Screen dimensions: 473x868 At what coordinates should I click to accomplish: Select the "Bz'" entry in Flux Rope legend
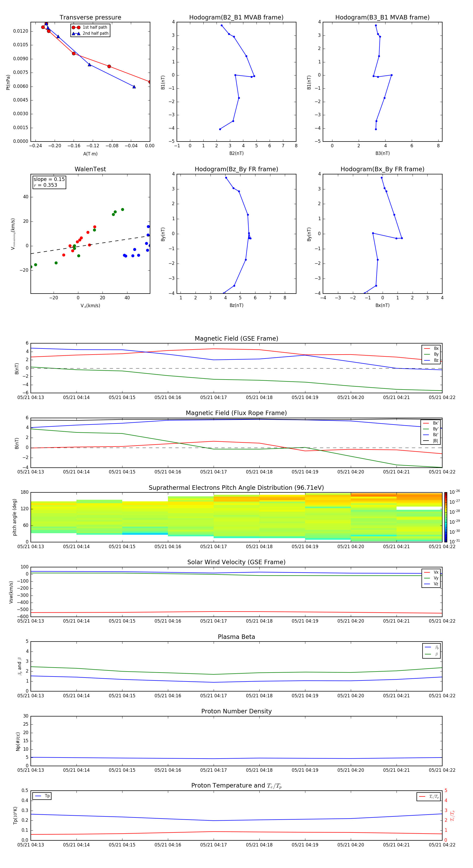pyautogui.click(x=431, y=435)
